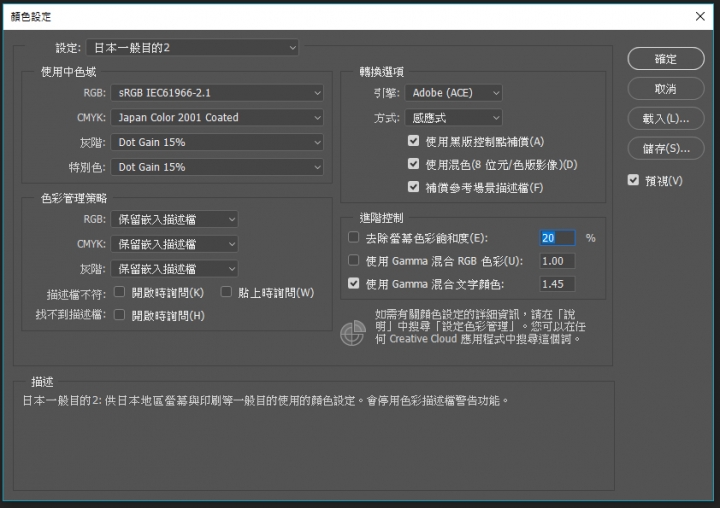Open CMYK color management policy dropdown
The height and width of the screenshot is (508, 720).
point(174,244)
